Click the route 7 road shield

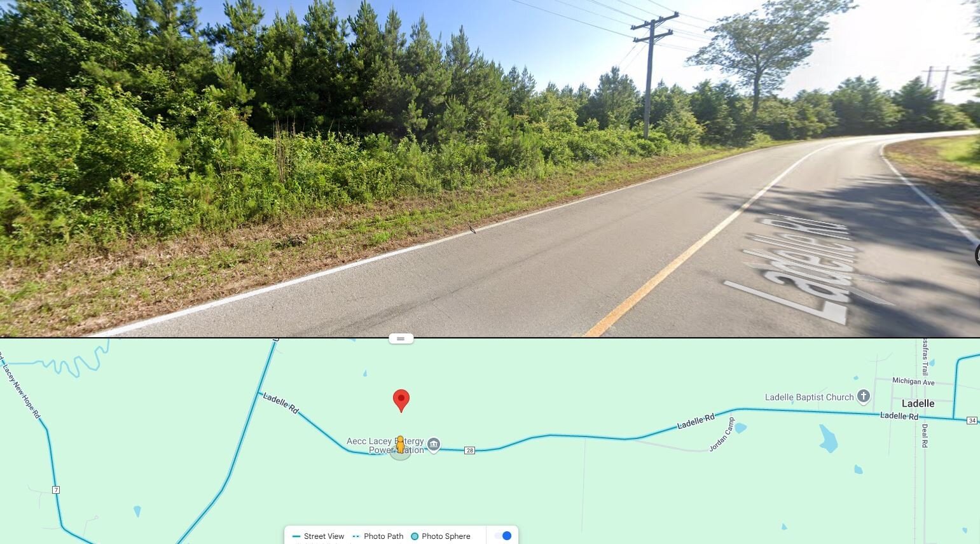56,490
